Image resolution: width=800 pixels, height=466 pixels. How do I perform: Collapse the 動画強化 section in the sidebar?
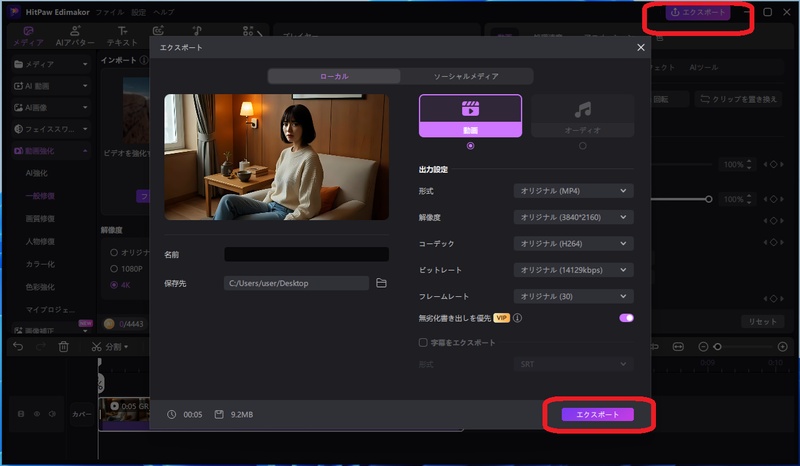(x=51, y=151)
